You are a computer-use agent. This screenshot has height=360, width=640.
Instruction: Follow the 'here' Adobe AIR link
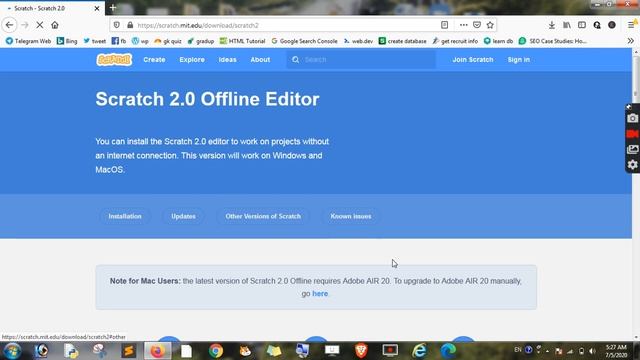pyautogui.click(x=320, y=293)
